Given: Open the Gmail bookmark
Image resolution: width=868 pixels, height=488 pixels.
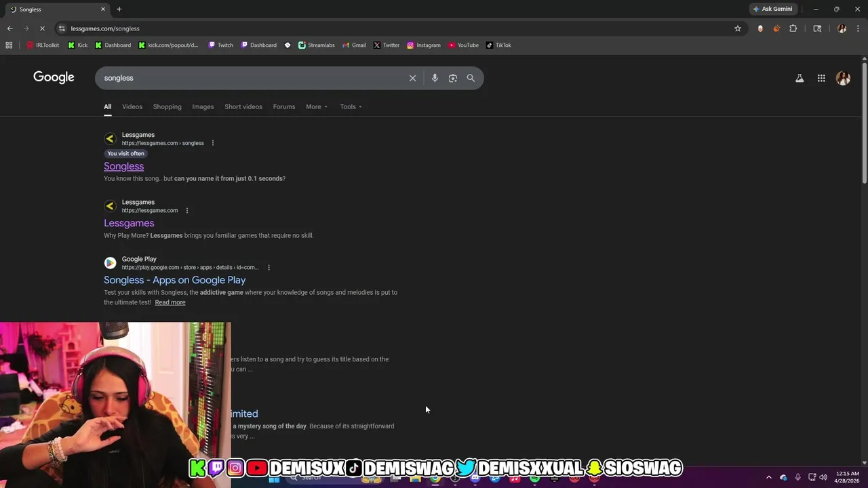Looking at the screenshot, I should [354, 45].
